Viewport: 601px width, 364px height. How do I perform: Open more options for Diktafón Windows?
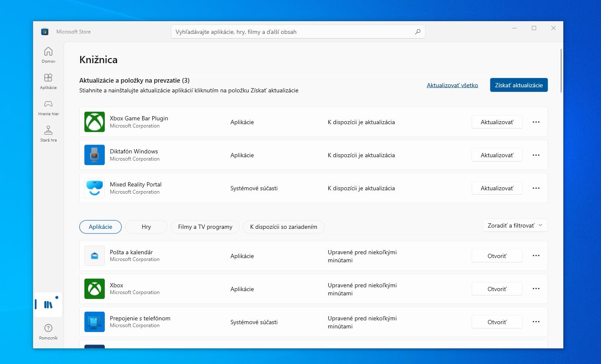point(536,155)
